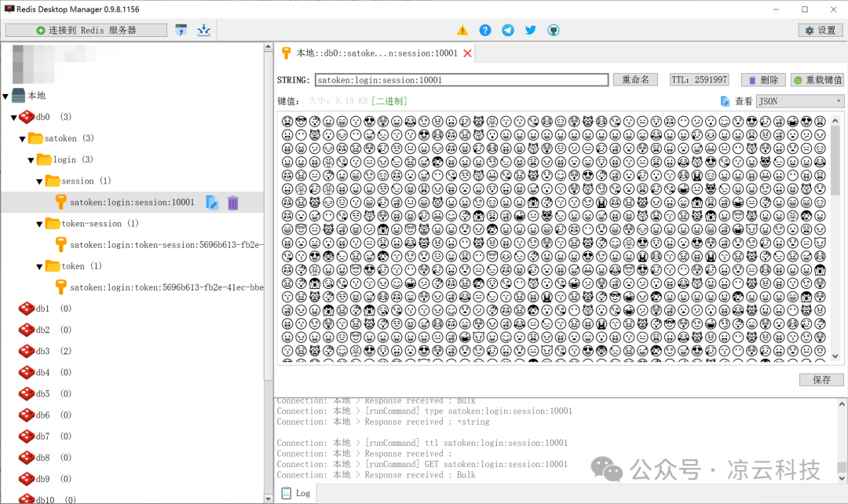Open the Twitter bird icon

click(x=531, y=31)
